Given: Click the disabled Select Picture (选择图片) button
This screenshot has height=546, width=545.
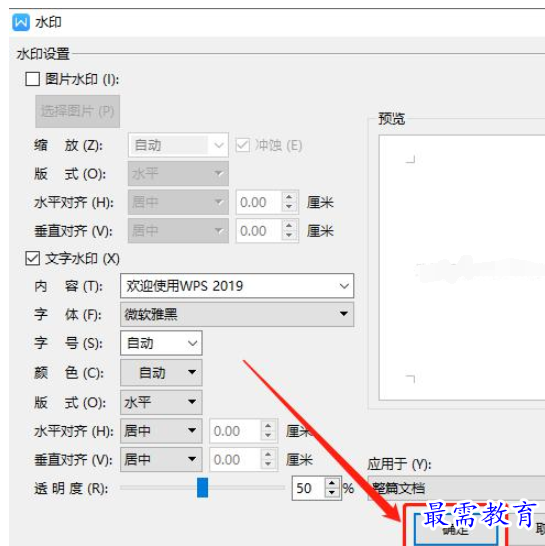Looking at the screenshot, I should tap(77, 111).
